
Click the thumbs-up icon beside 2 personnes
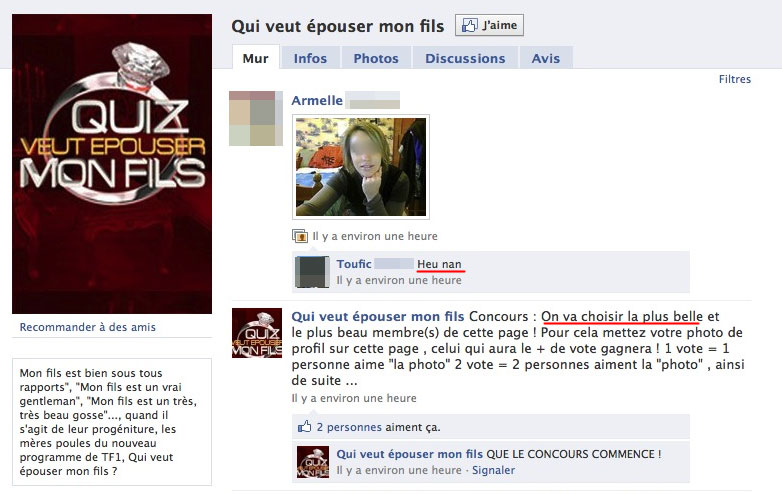pyautogui.click(x=304, y=427)
